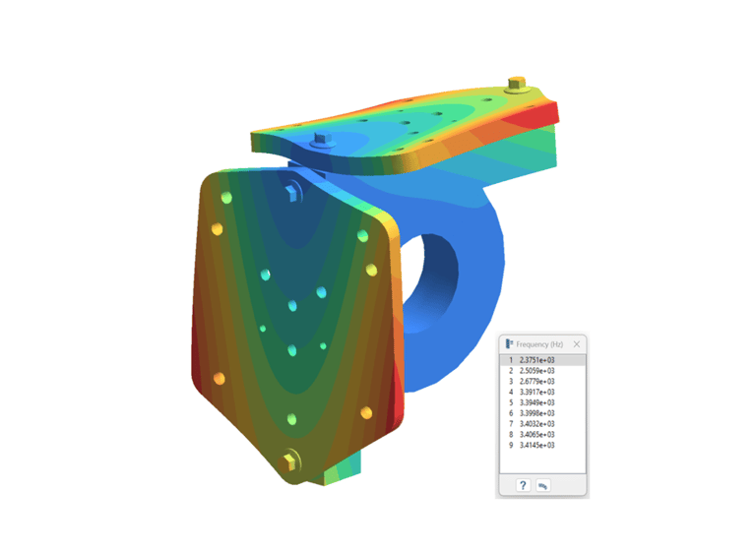Select mode 6 frequency 3.3998e+03

(x=543, y=413)
